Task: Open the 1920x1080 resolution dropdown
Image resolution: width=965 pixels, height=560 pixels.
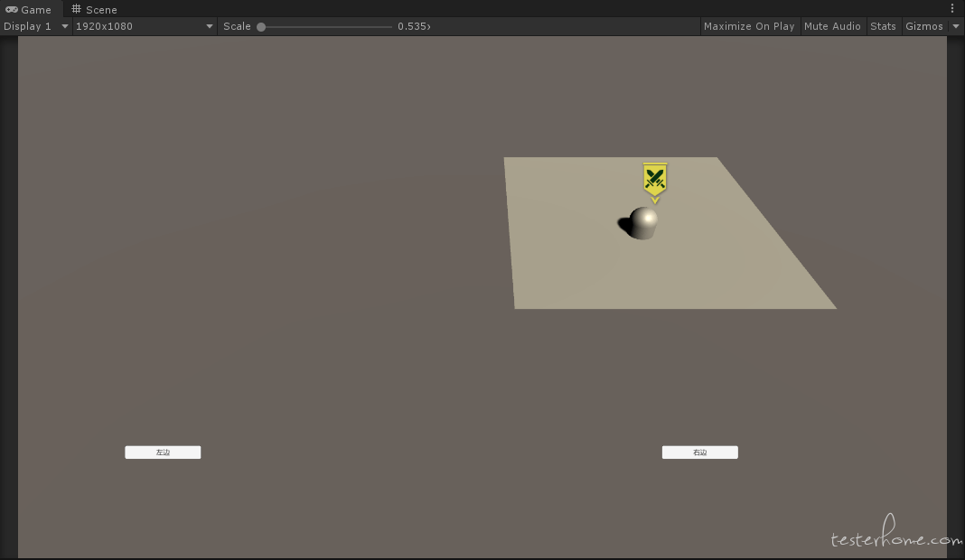Action: point(144,26)
